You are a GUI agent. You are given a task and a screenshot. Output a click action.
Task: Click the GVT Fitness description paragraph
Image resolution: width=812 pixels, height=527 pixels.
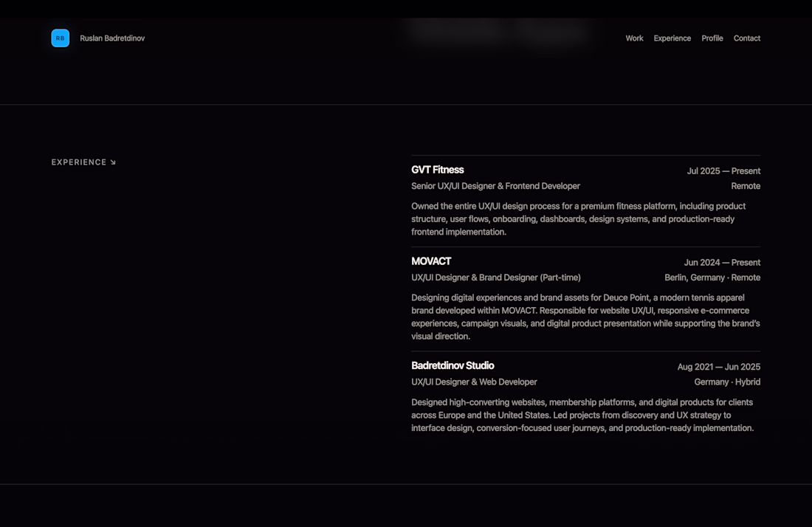(x=579, y=219)
